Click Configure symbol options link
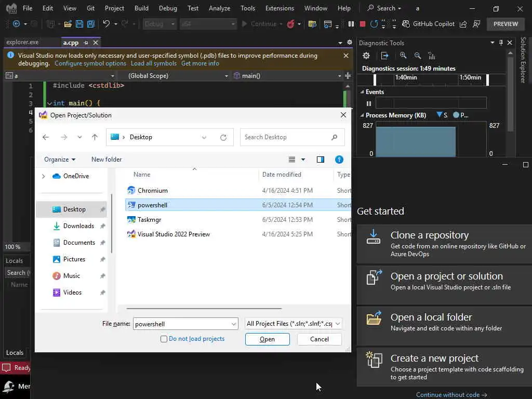532x399 pixels. point(90,63)
